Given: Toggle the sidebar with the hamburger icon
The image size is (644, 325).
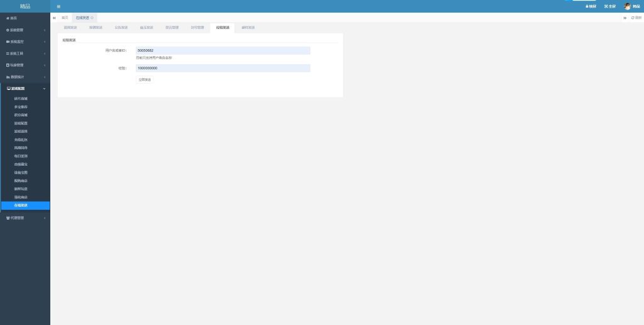Looking at the screenshot, I should pos(58,6).
